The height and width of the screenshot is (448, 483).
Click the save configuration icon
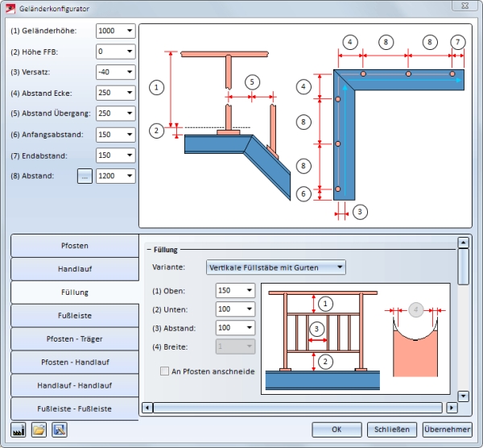click(59, 429)
